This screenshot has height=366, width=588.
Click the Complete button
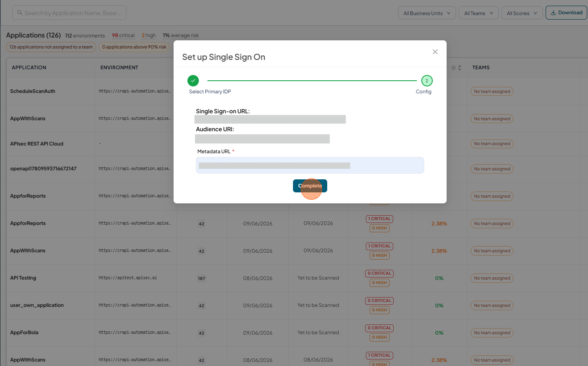(310, 186)
